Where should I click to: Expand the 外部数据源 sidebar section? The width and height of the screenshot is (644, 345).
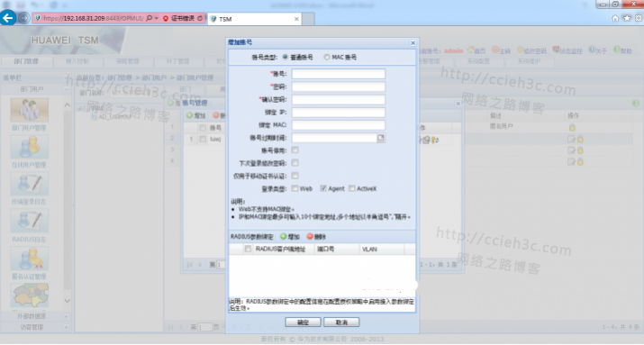pyautogui.click(x=66, y=316)
